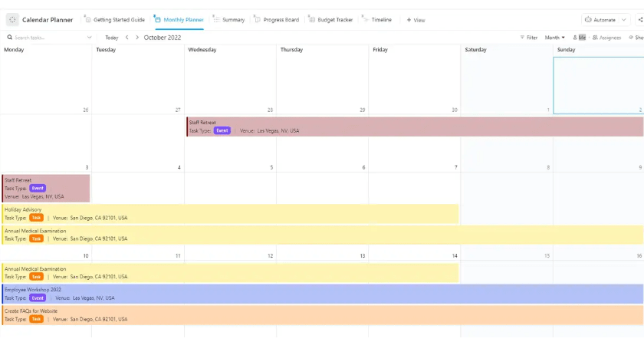Switch to the Monthly Planner tab
The width and height of the screenshot is (644, 355).
[179, 20]
